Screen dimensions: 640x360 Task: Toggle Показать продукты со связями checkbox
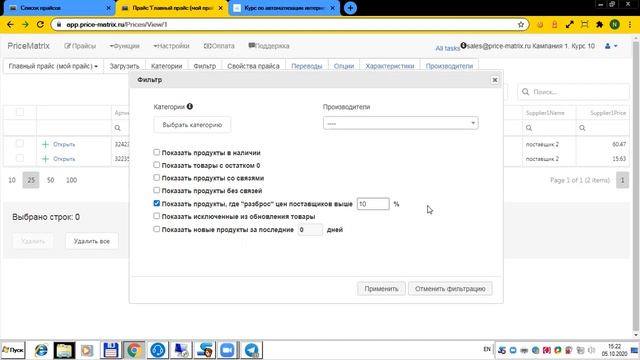pos(157,178)
